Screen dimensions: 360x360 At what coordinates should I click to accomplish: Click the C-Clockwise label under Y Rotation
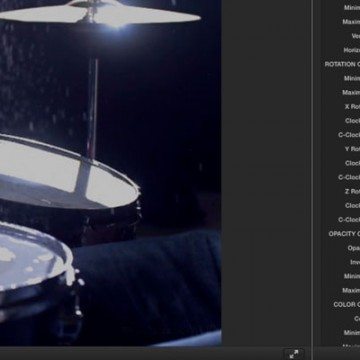click(349, 177)
